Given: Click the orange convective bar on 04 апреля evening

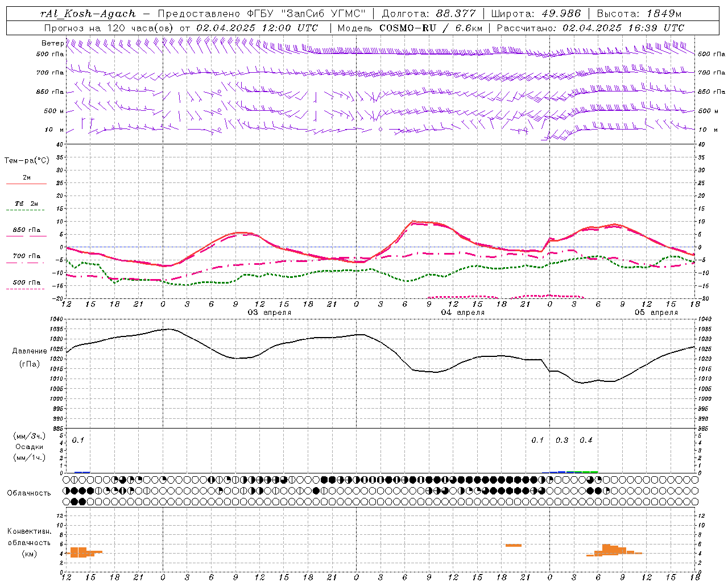Looking at the screenshot, I should point(514,546).
